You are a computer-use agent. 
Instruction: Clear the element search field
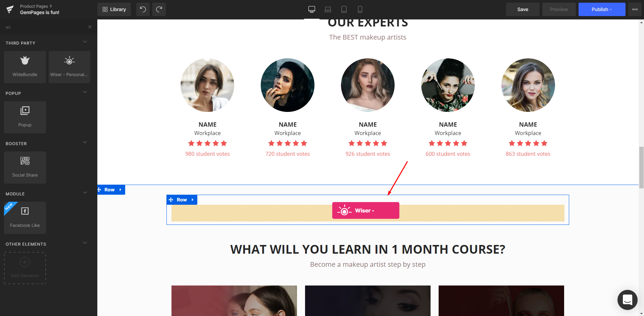click(x=90, y=27)
